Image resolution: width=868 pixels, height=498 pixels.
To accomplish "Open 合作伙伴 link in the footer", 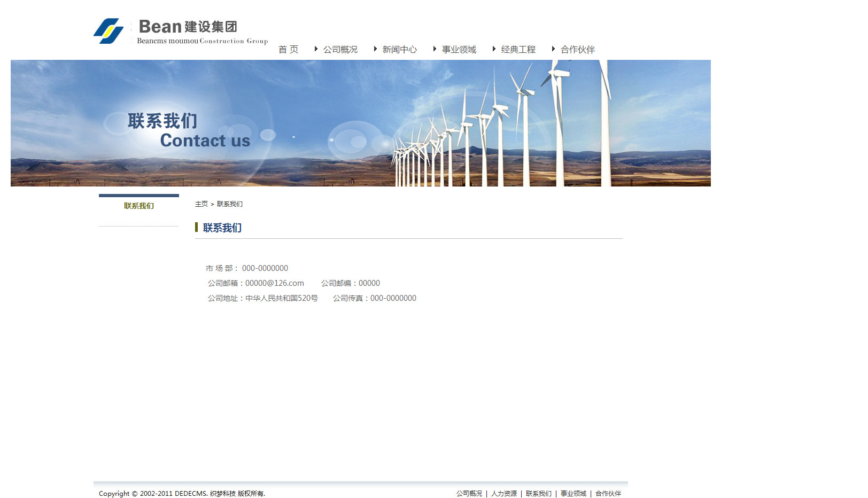I will point(608,494).
